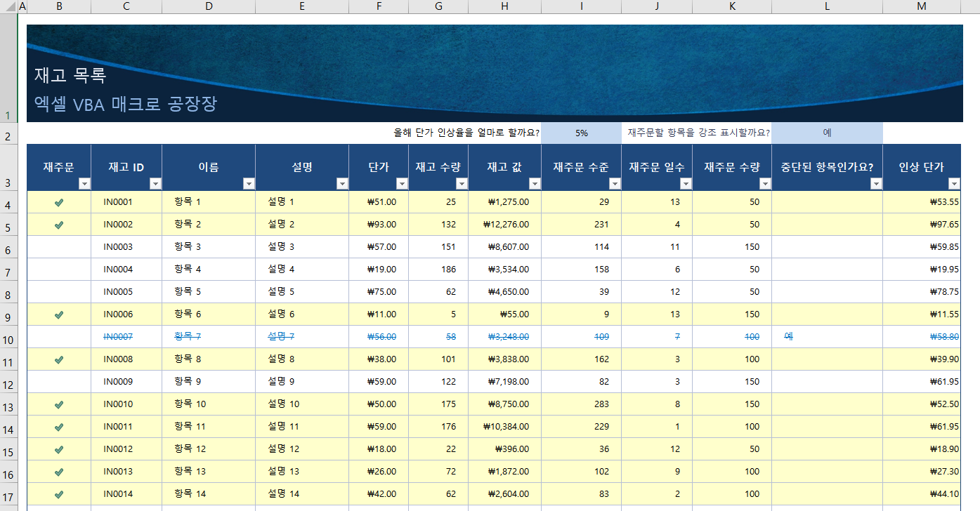Open filter dropdown for 재고 값 column
Screen dimensions: 980x511
click(535, 184)
